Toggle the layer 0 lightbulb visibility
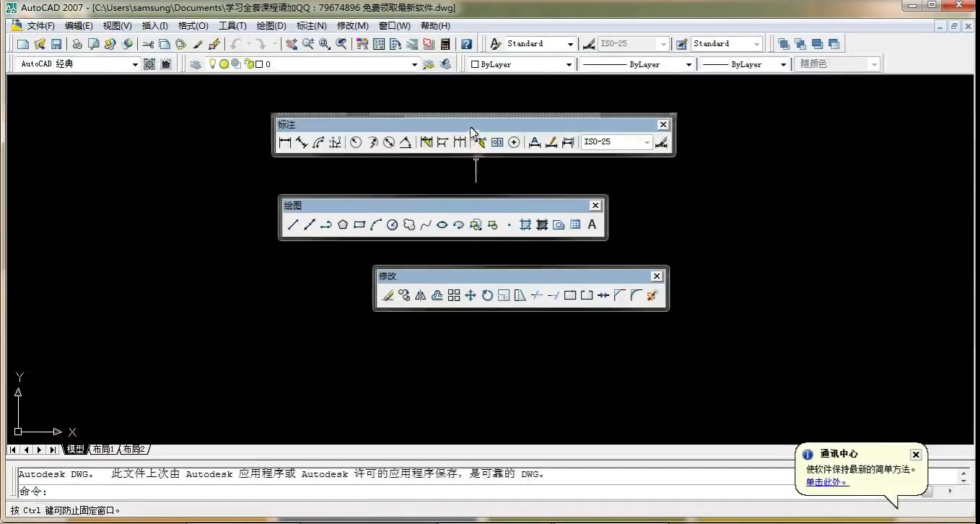 [x=213, y=64]
